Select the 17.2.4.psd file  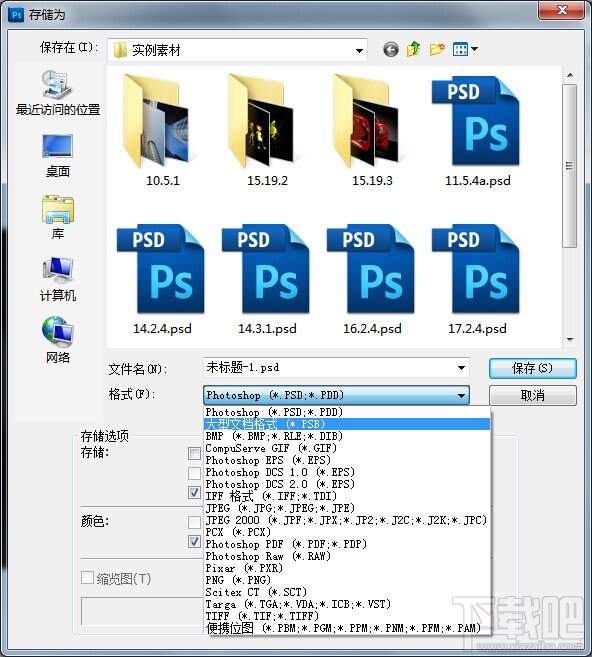point(478,279)
